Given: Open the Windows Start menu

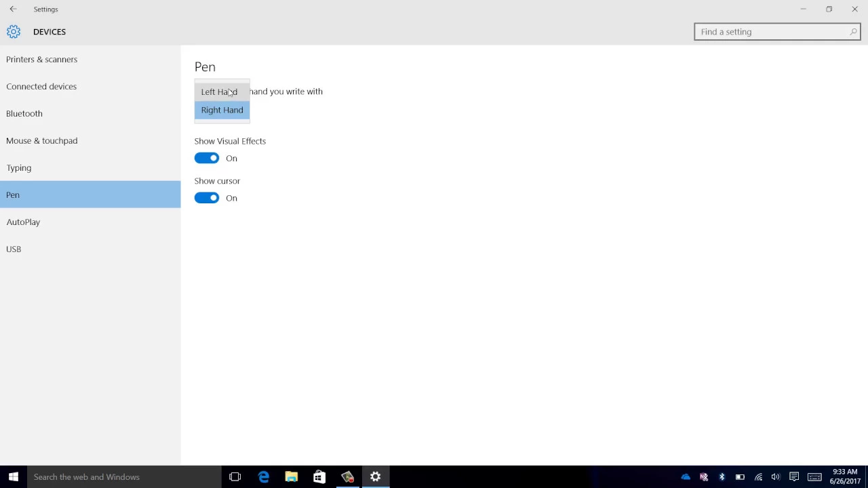Looking at the screenshot, I should tap(14, 477).
